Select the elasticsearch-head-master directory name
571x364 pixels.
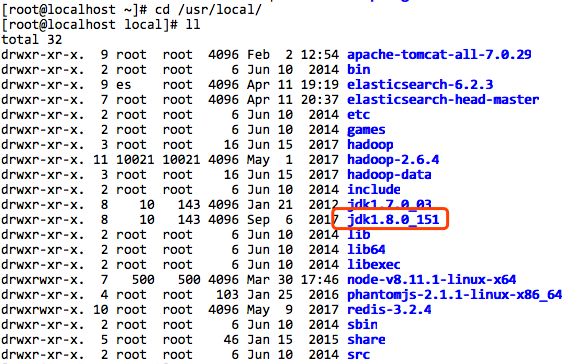(443, 100)
